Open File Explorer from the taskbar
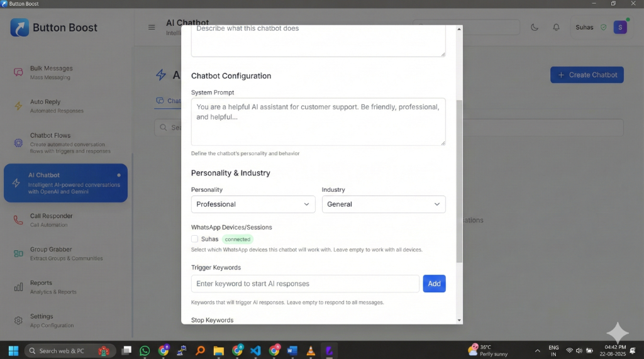Screen dimensions: 644x359 pos(218,351)
